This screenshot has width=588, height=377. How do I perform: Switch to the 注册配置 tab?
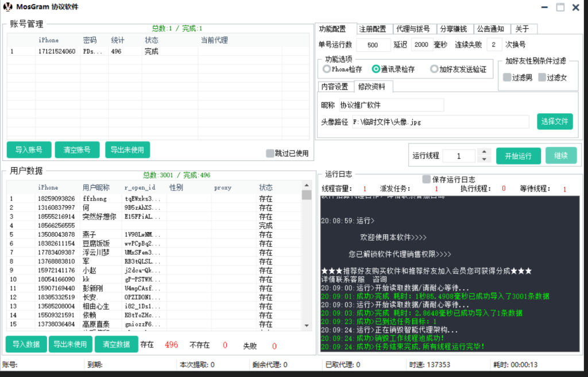372,29
